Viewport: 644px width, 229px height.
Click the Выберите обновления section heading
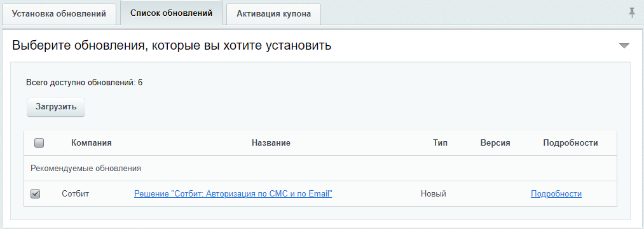tap(172, 45)
